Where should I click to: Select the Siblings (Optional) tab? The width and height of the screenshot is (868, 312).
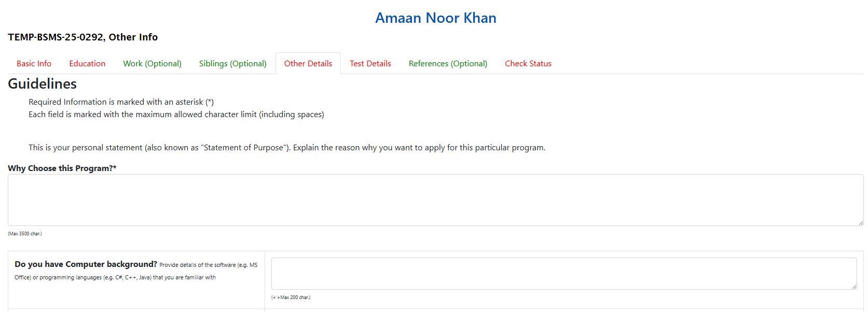(232, 63)
